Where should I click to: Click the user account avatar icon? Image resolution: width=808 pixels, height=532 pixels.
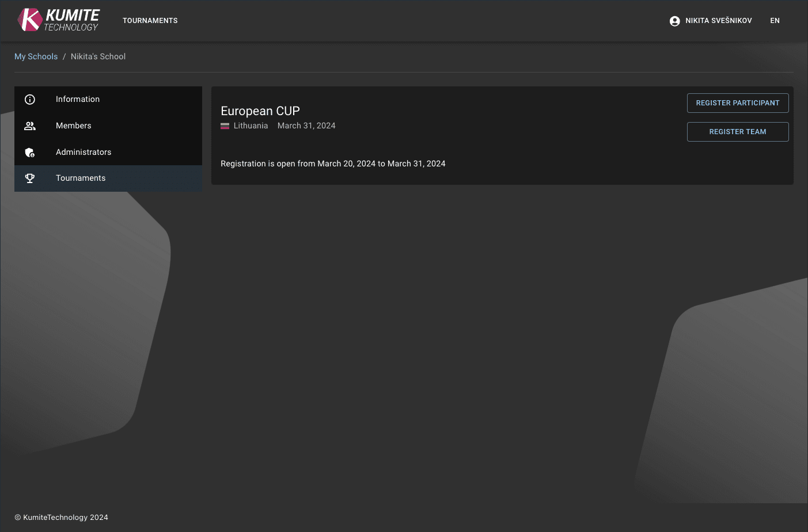[x=674, y=21]
